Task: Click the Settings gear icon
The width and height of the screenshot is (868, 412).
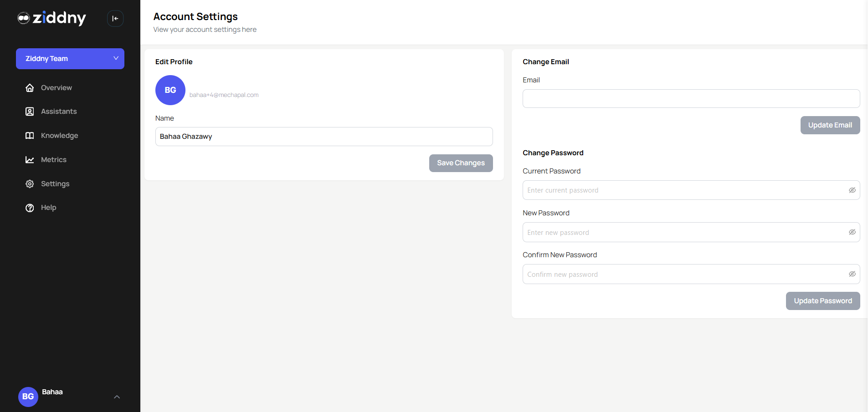Action: coord(30,183)
